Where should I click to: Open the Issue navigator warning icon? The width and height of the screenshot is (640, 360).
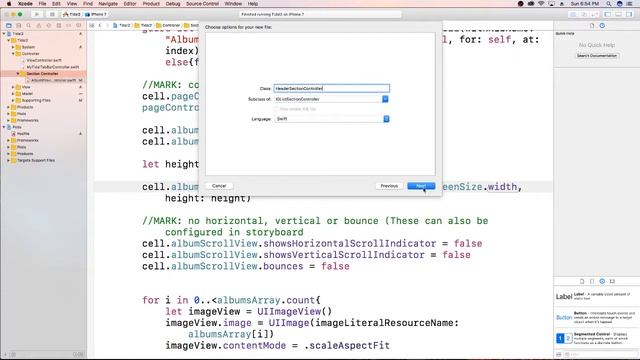point(39,25)
